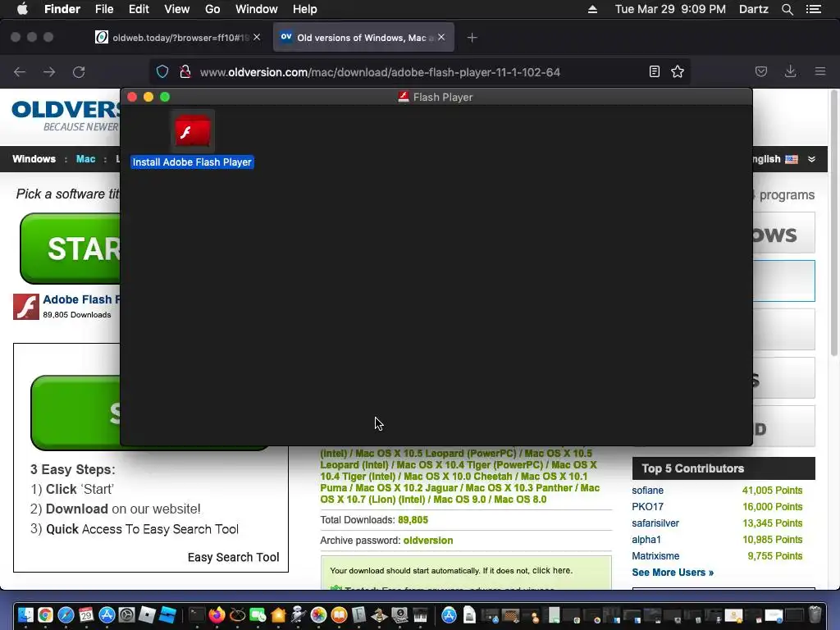The image size is (840, 630).
Task: Click the Windows item in the site navigation
Action: coord(34,159)
